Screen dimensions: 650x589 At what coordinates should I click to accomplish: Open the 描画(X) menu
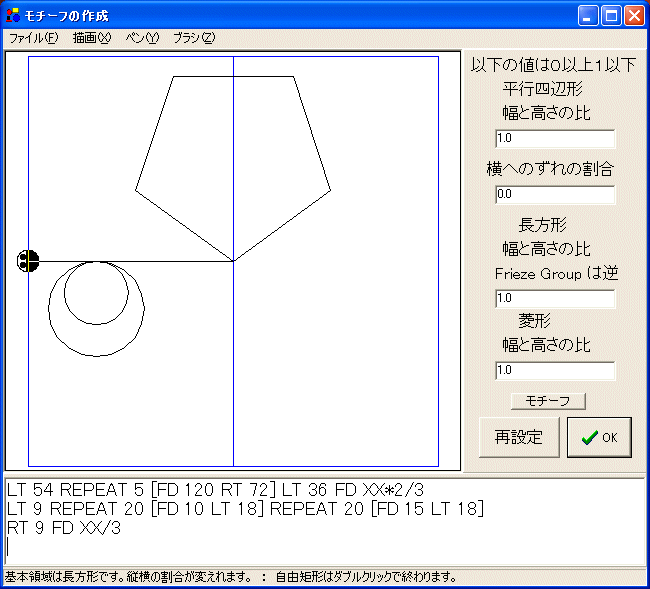point(92,38)
